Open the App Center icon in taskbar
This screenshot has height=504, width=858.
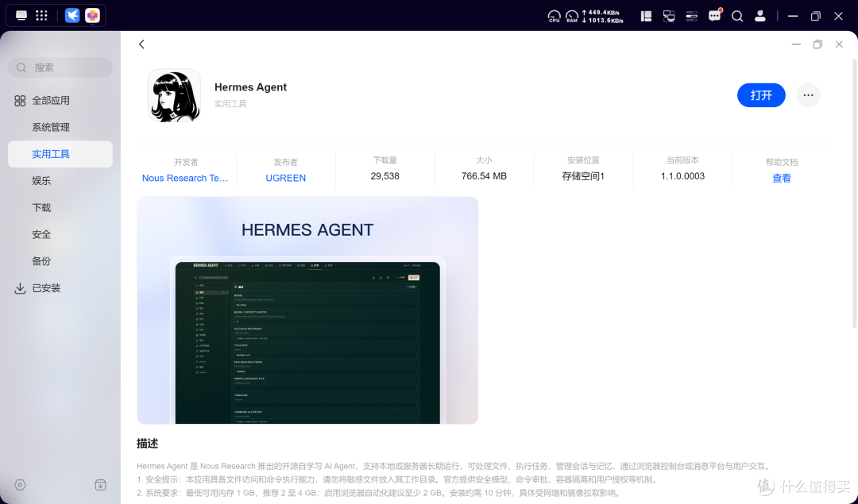click(x=92, y=15)
